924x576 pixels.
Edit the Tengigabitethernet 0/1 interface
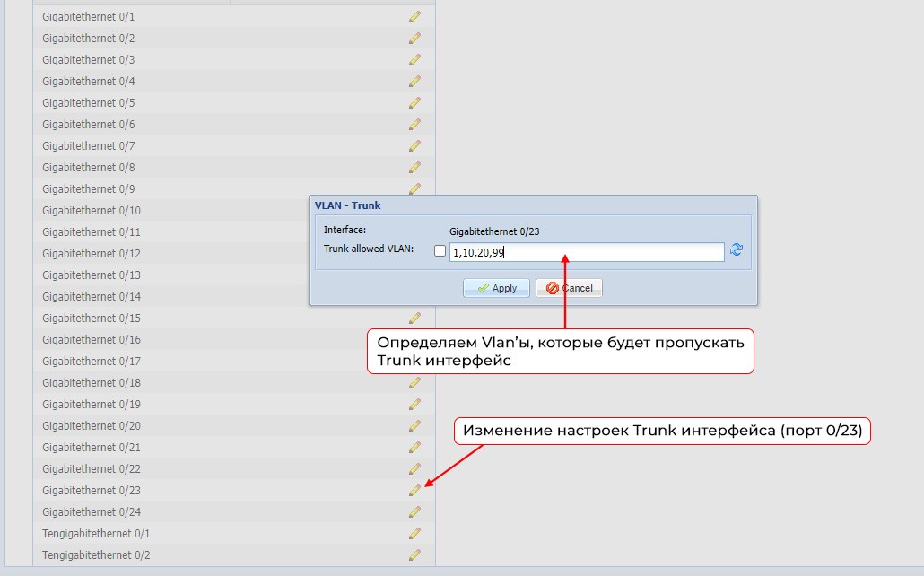click(x=414, y=533)
